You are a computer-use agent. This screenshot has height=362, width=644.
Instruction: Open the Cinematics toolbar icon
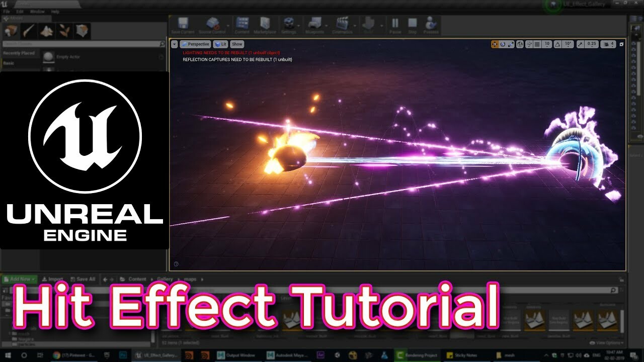pos(342,25)
